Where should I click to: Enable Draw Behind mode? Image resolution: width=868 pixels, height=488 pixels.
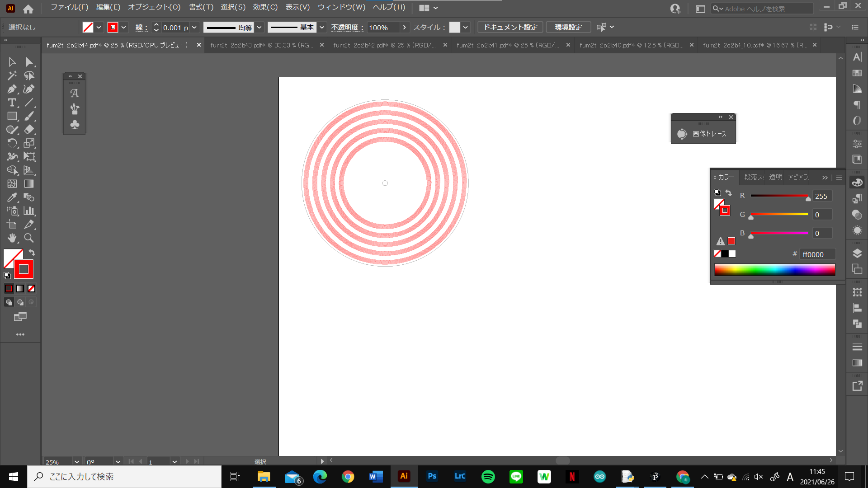[x=20, y=302]
